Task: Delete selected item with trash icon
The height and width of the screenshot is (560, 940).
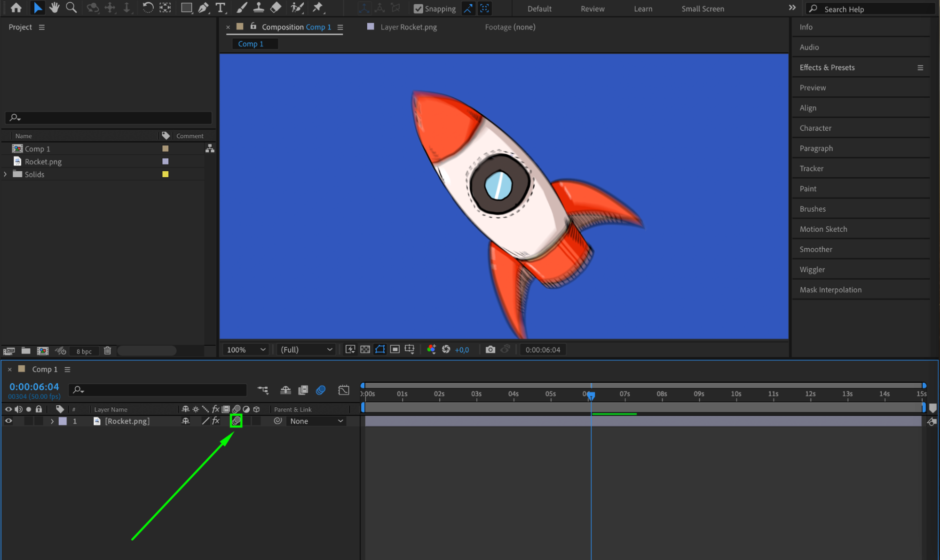Action: click(107, 351)
